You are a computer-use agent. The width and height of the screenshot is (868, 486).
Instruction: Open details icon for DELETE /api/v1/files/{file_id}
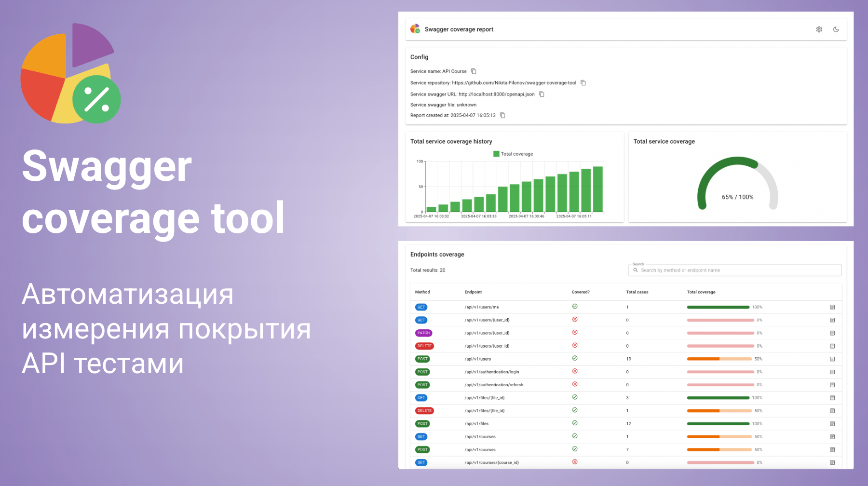tap(832, 411)
